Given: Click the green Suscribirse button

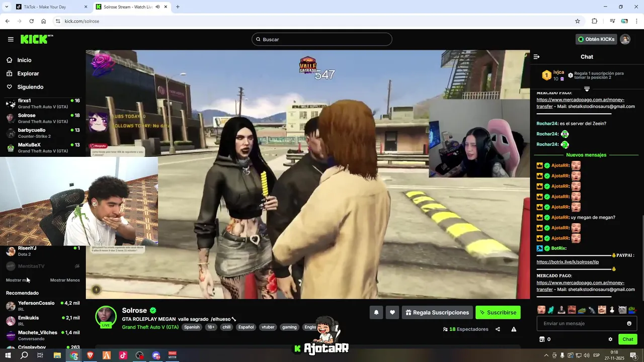Looking at the screenshot, I should pos(498,312).
